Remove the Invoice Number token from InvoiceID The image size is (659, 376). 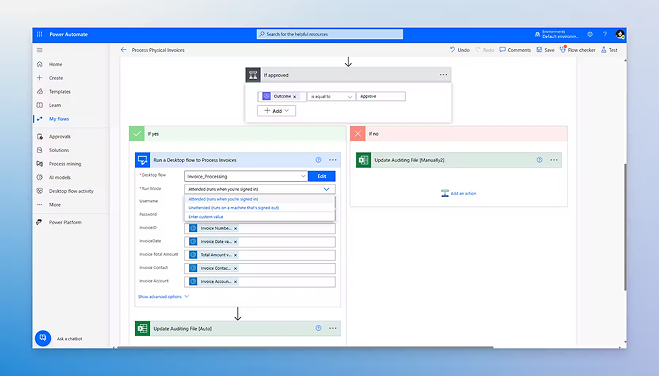(x=235, y=229)
